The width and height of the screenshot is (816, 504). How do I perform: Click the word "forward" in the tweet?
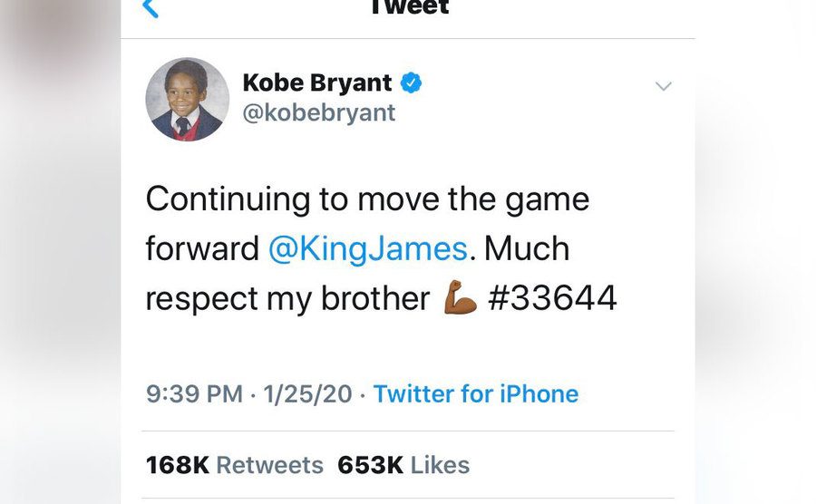pyautogui.click(x=202, y=249)
